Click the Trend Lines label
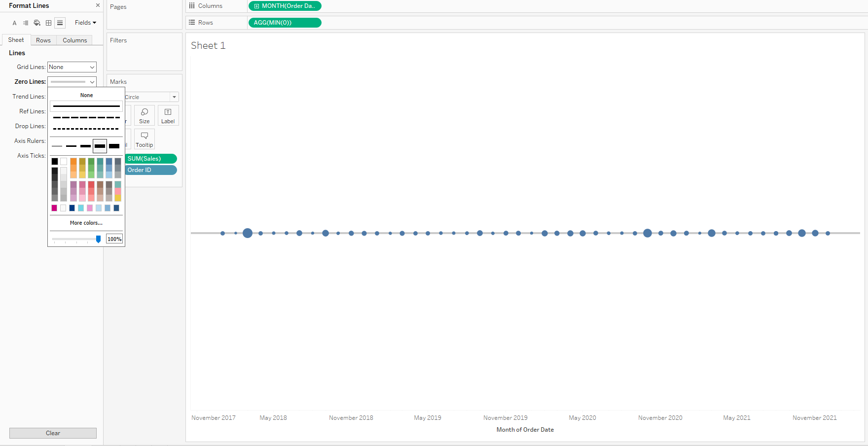 tap(29, 97)
